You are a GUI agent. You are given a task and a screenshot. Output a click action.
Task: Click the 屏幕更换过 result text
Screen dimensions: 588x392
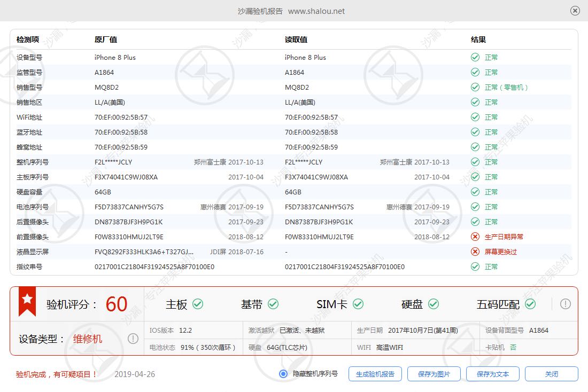click(x=501, y=252)
